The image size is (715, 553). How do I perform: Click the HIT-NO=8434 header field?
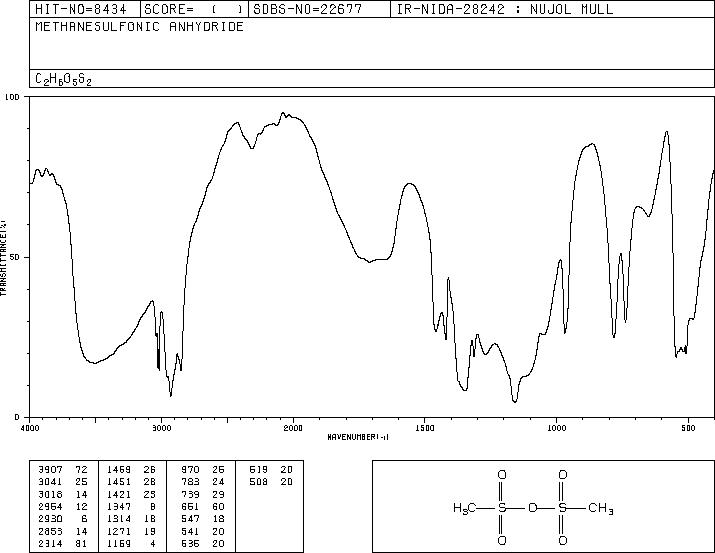click(81, 9)
